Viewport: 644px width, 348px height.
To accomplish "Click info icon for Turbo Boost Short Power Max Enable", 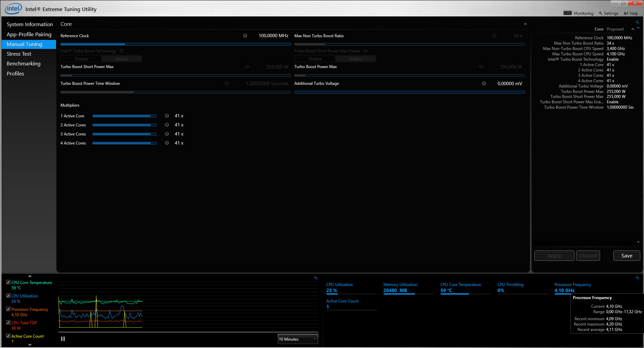I will coord(366,51).
